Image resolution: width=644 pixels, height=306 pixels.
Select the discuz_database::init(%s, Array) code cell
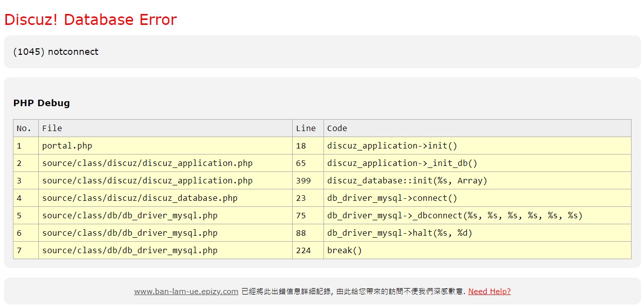click(x=407, y=180)
